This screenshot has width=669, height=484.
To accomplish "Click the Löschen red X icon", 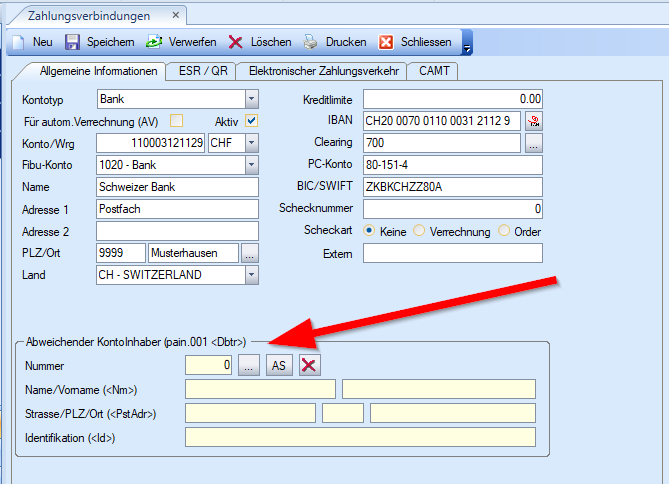I will pos(236,42).
